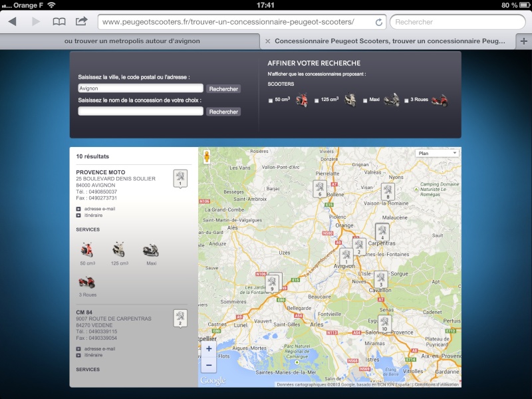Viewport: 532px width, 399px height.
Task: Go back with Safari's back arrow
Action: [13, 22]
